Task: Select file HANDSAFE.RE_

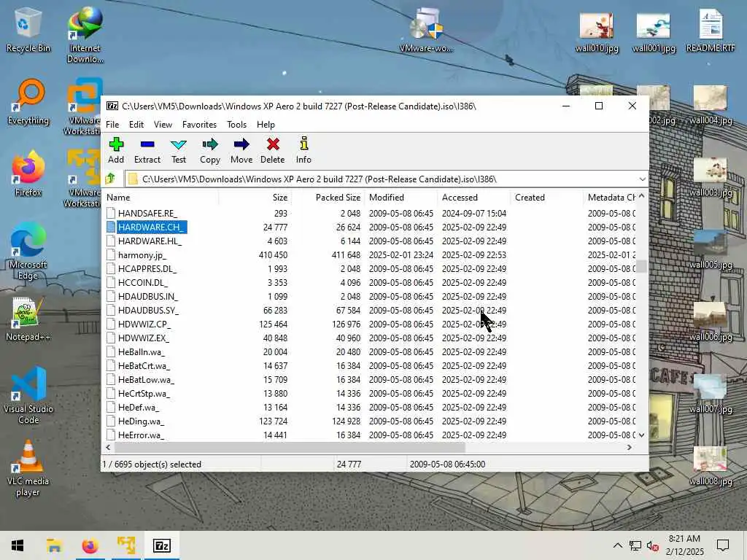Action: (147, 214)
